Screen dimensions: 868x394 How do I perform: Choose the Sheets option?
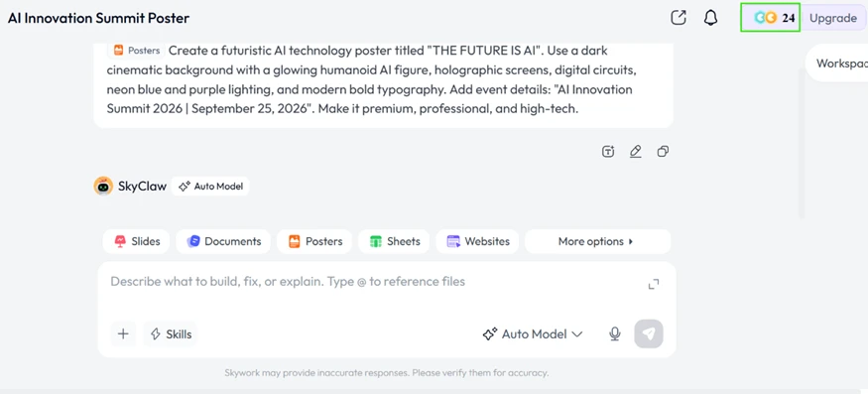[x=394, y=241]
